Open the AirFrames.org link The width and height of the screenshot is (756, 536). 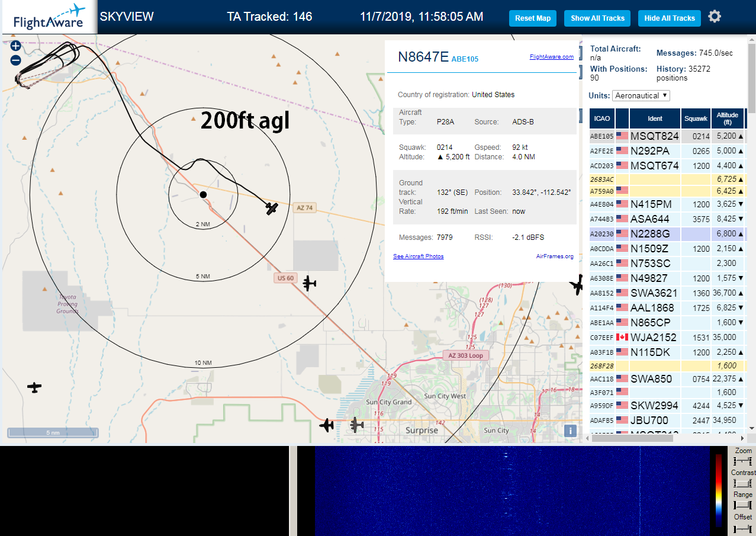[555, 256]
